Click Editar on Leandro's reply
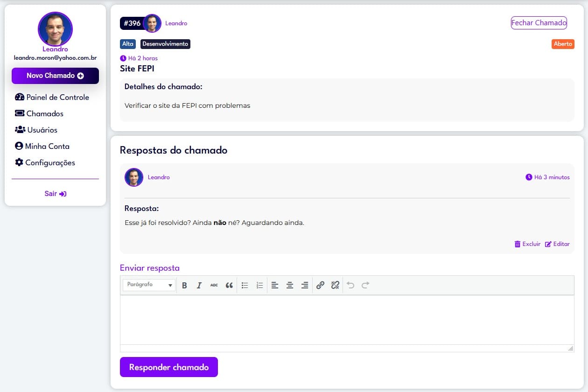588x392 pixels. click(x=557, y=244)
